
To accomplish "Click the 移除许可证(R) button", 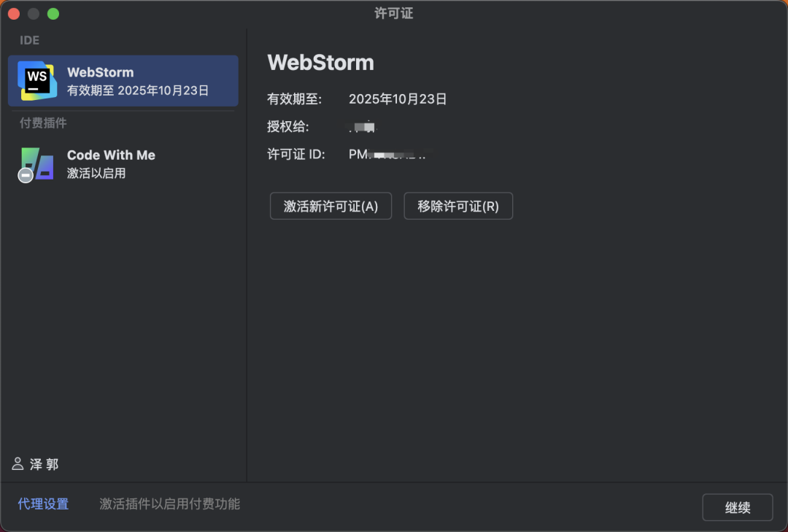I will pyautogui.click(x=458, y=206).
